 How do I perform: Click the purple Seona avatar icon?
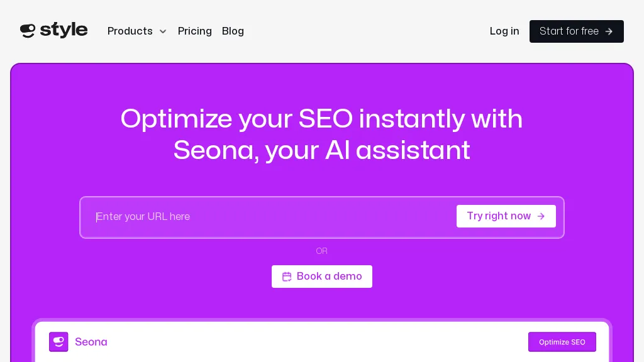58,342
